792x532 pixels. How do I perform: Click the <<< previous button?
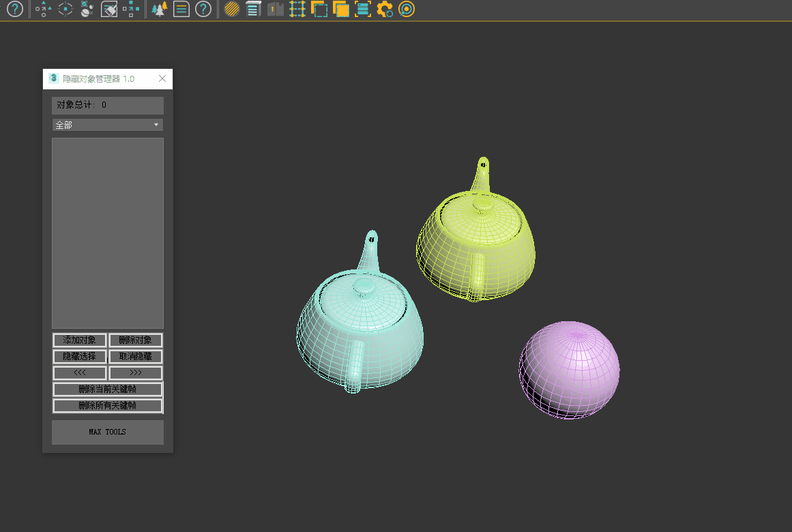(80, 373)
